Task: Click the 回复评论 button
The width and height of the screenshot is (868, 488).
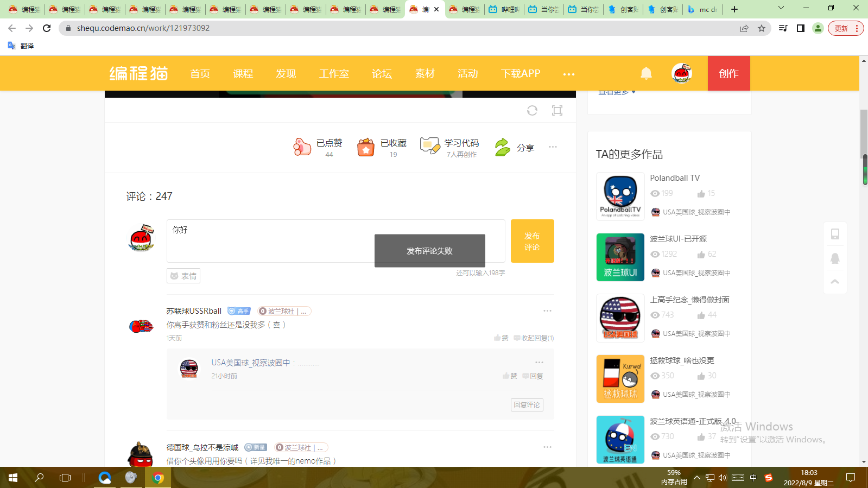Action: click(x=527, y=405)
